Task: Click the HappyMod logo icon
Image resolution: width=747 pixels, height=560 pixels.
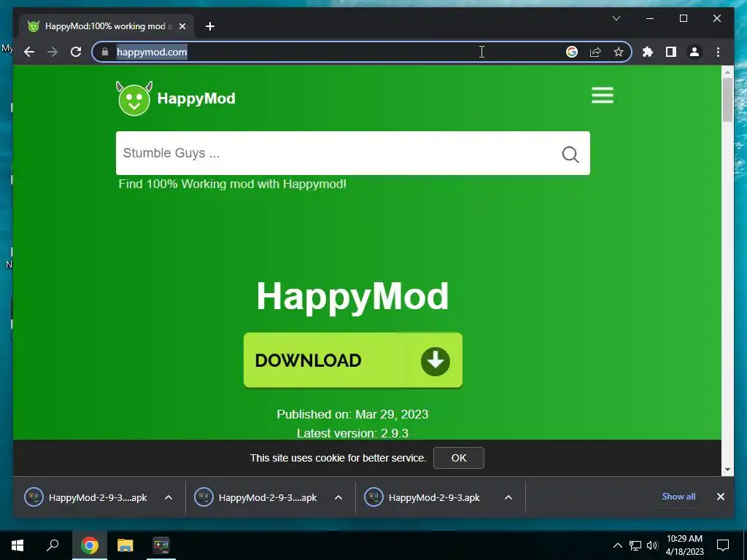Action: [134, 98]
